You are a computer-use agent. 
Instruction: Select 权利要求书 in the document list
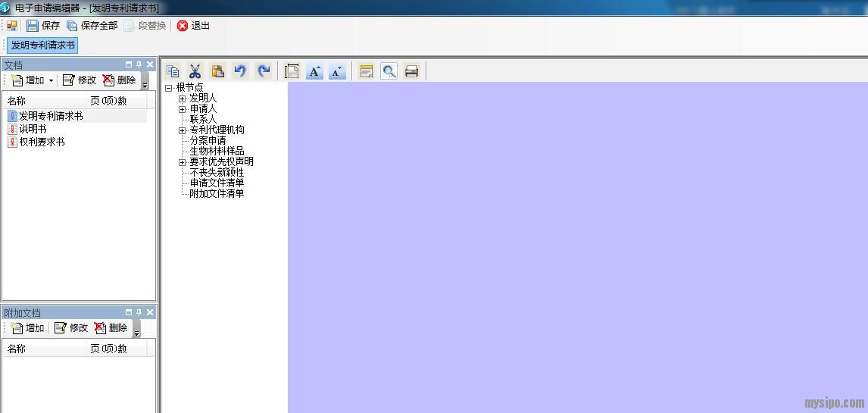pyautogui.click(x=42, y=142)
